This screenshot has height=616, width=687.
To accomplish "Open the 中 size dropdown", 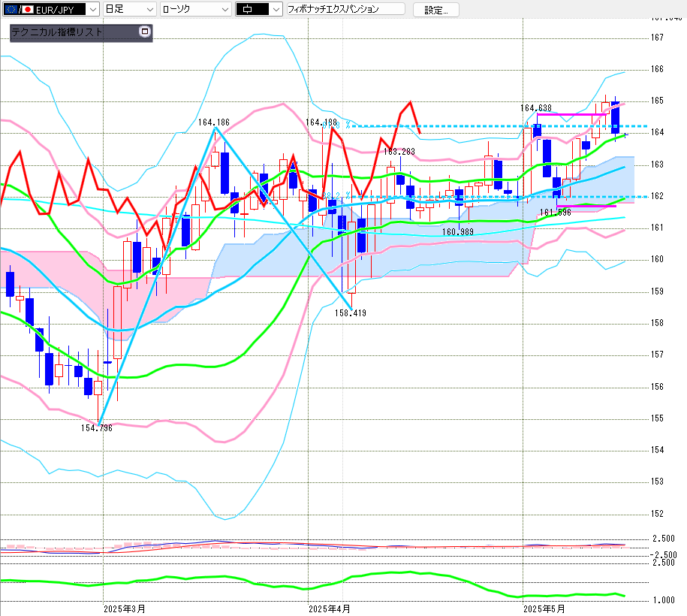I will click(x=259, y=9).
